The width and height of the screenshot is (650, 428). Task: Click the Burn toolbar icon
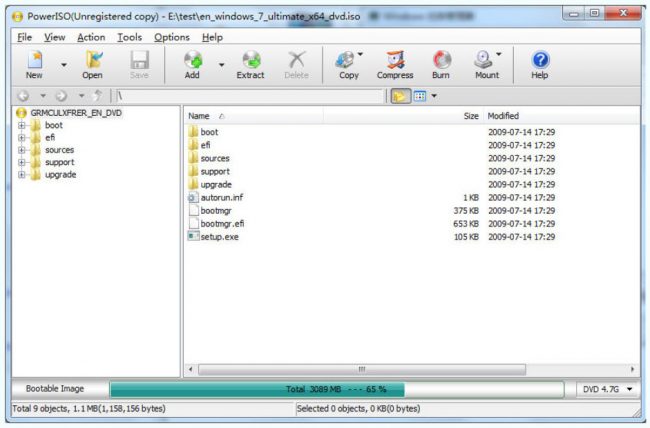(x=441, y=65)
